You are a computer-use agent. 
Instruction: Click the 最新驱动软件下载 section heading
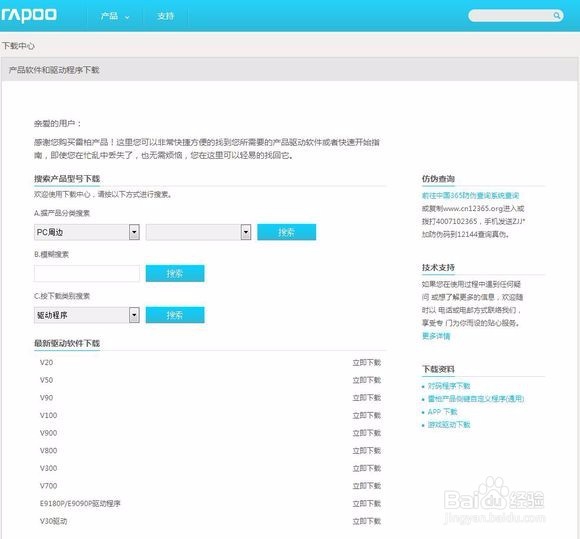coord(67,343)
